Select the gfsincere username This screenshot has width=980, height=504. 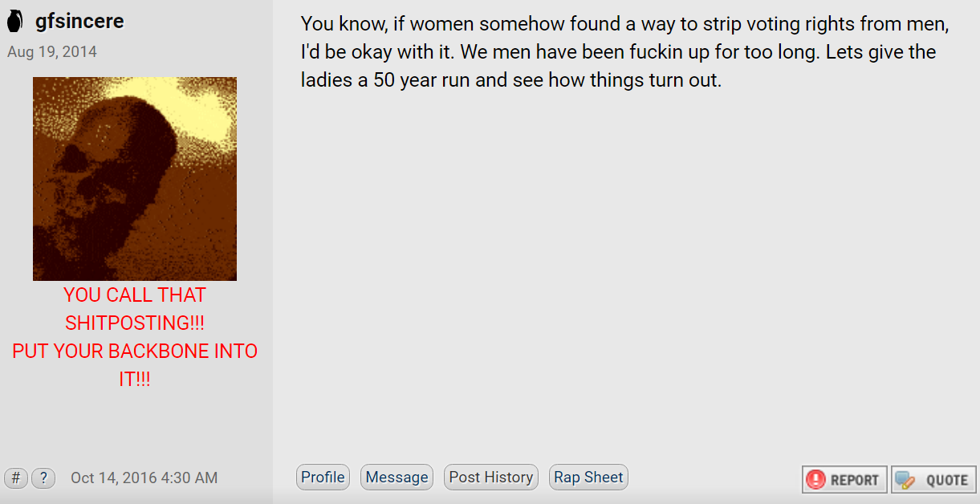tap(79, 21)
